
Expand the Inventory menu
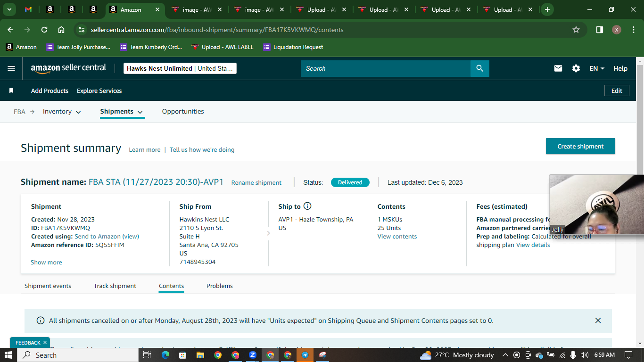pos(62,112)
